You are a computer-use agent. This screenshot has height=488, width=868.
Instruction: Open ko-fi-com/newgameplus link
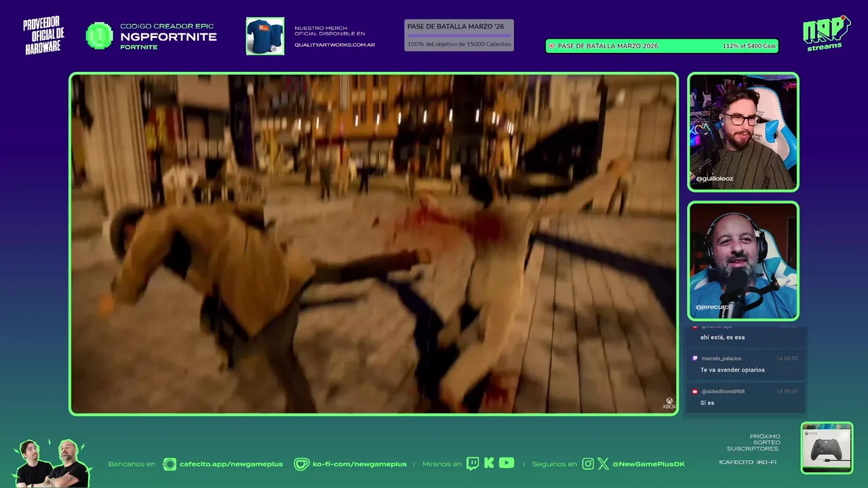point(359,464)
